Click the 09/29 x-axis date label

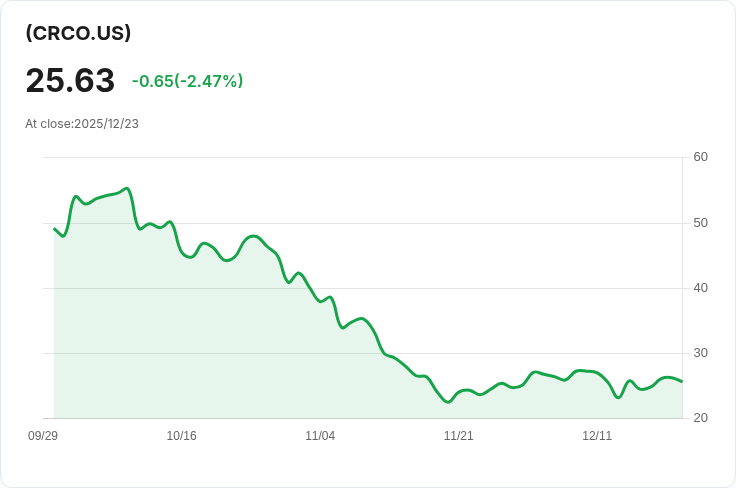(x=43, y=436)
